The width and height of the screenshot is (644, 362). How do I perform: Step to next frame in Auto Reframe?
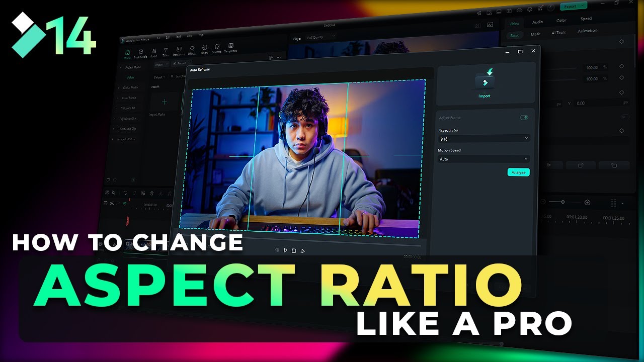tap(302, 250)
